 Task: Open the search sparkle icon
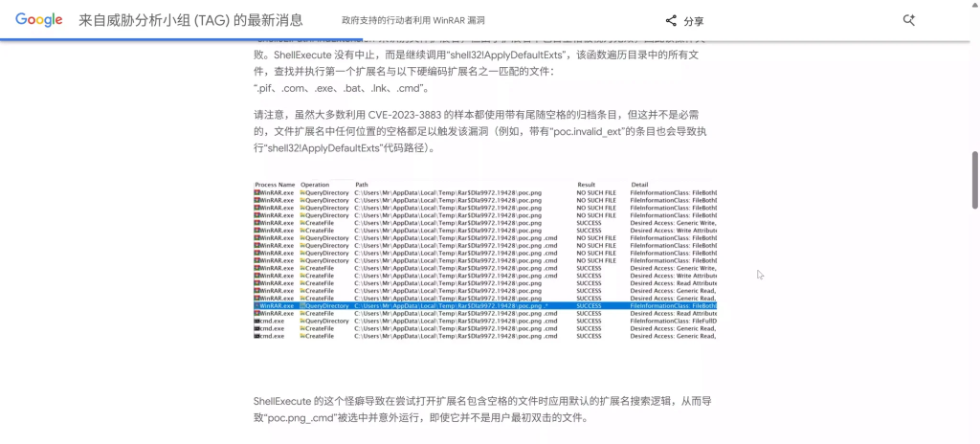pos(909,20)
